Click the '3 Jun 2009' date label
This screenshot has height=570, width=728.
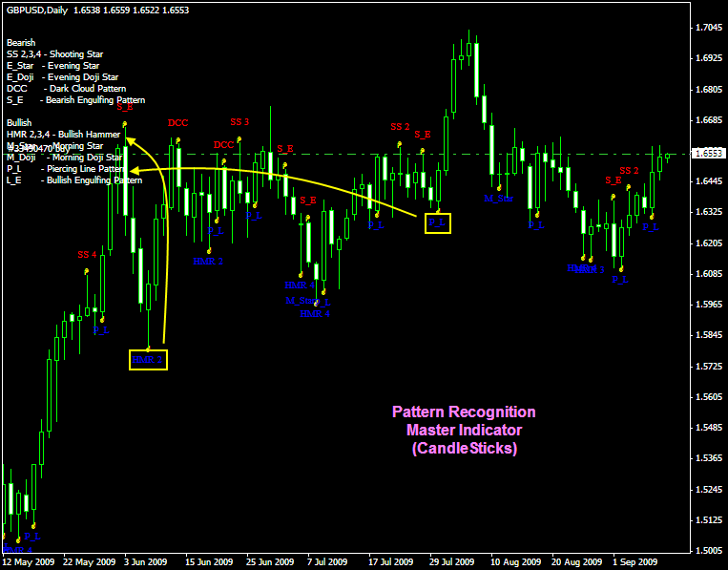pos(145,562)
